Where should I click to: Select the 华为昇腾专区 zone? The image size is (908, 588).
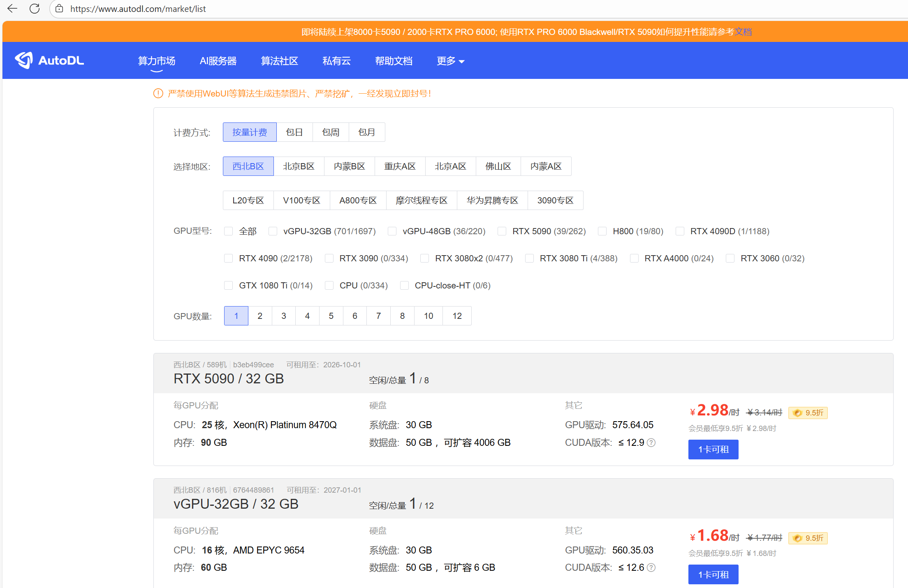pos(492,201)
